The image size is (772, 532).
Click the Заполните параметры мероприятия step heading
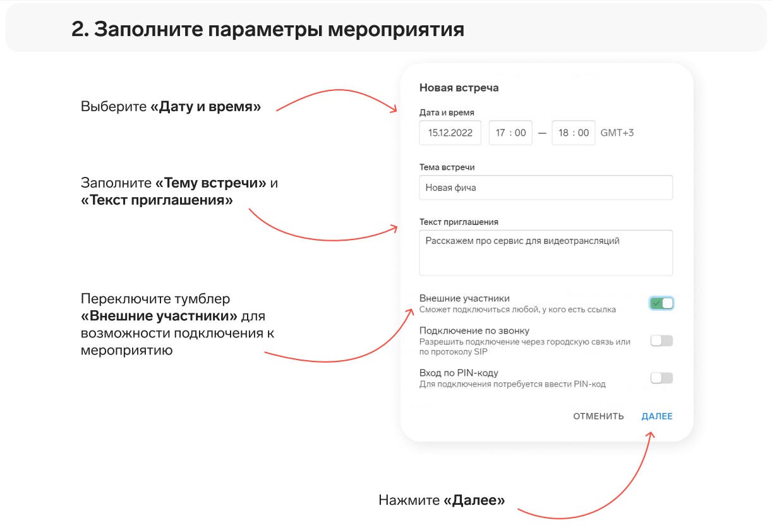pyautogui.click(x=268, y=30)
